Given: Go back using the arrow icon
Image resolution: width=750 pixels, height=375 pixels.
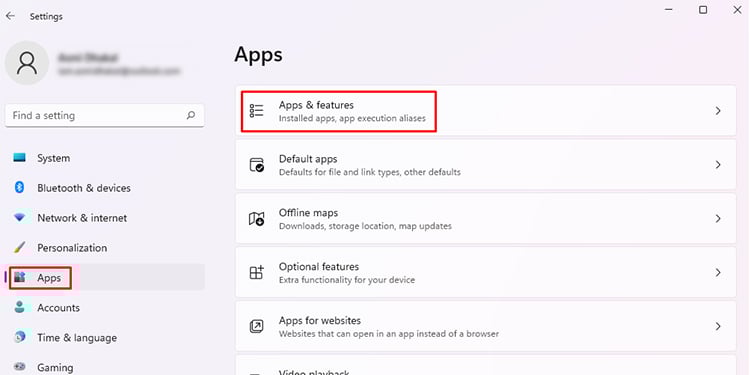Looking at the screenshot, I should 10,16.
